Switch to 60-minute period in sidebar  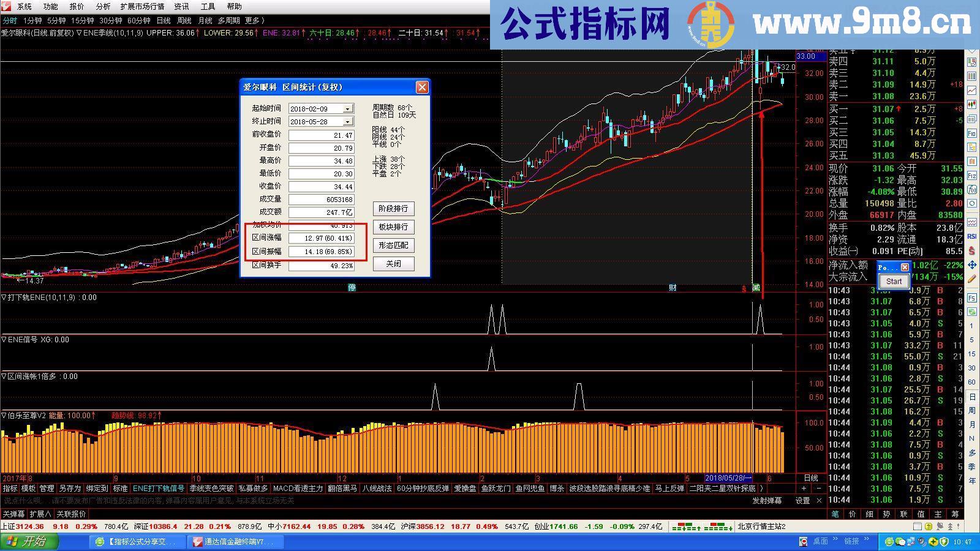click(972, 381)
